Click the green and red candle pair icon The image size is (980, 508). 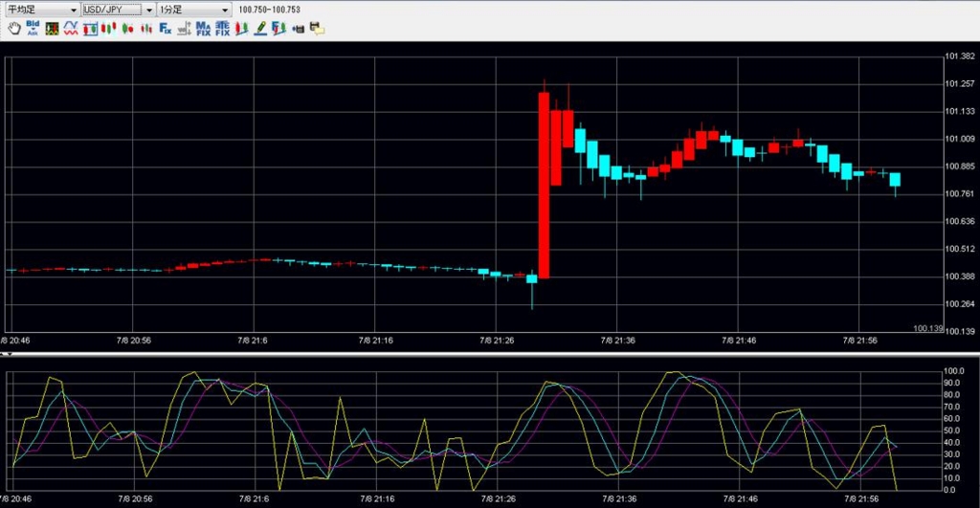click(x=127, y=28)
